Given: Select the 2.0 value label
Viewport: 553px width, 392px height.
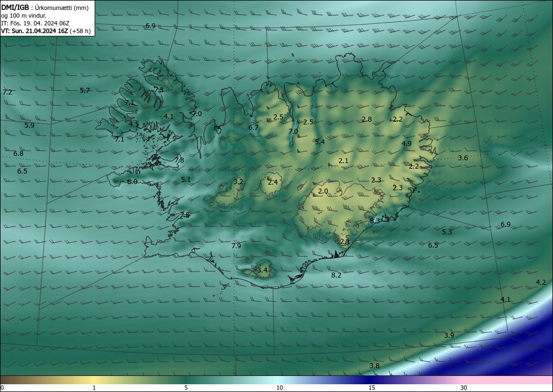Looking at the screenshot, I should (x=323, y=191).
